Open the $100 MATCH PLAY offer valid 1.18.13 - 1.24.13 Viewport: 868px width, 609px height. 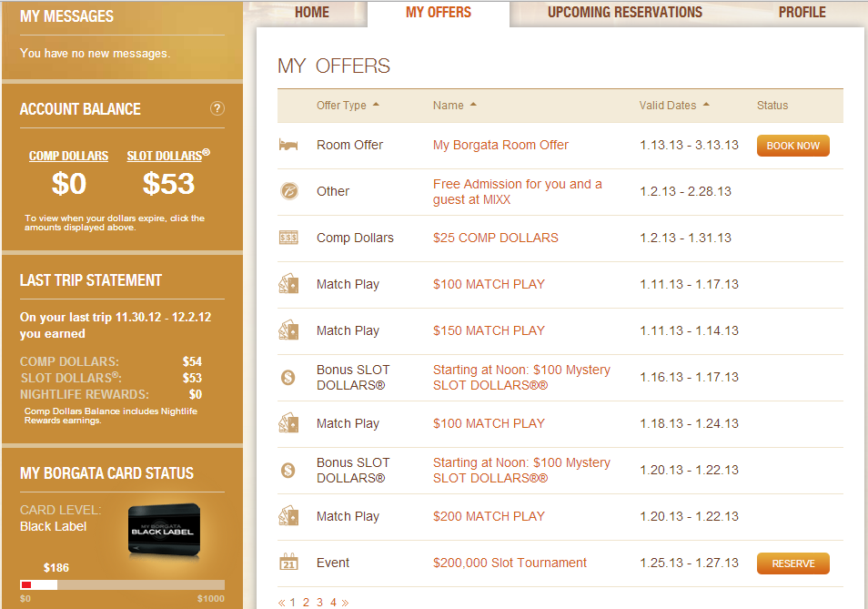[x=489, y=424]
